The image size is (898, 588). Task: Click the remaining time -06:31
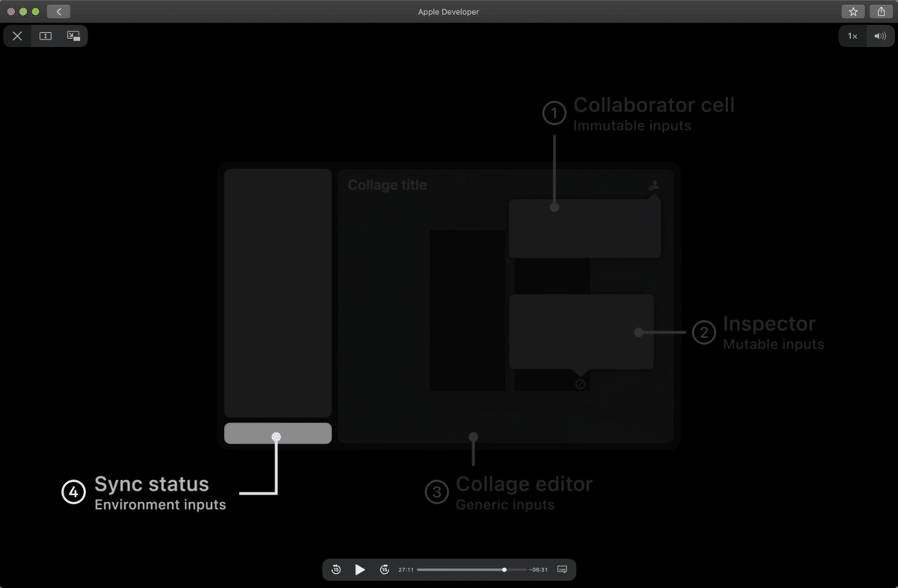[538, 569]
